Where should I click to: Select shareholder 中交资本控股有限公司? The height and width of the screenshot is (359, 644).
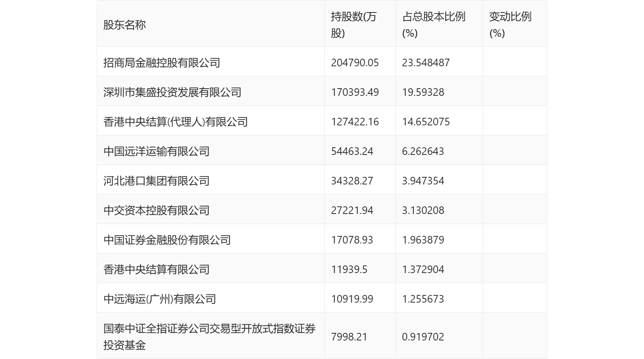[156, 210]
